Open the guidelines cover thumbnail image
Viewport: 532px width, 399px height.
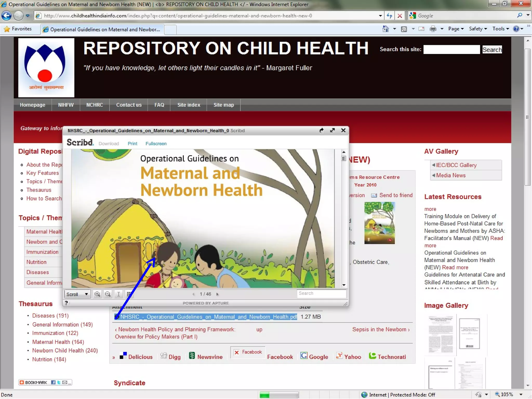click(x=380, y=223)
